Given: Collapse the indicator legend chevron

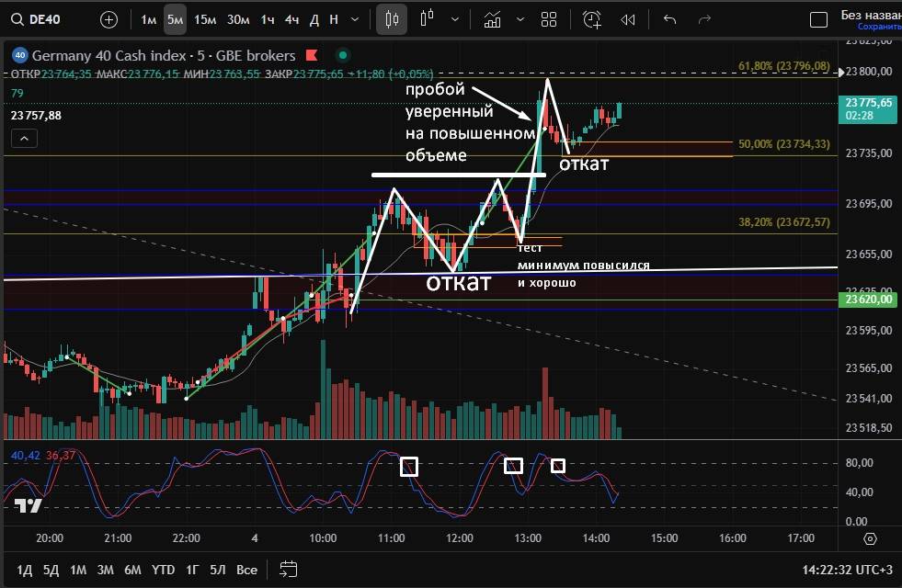Looking at the screenshot, I should 25,139.
